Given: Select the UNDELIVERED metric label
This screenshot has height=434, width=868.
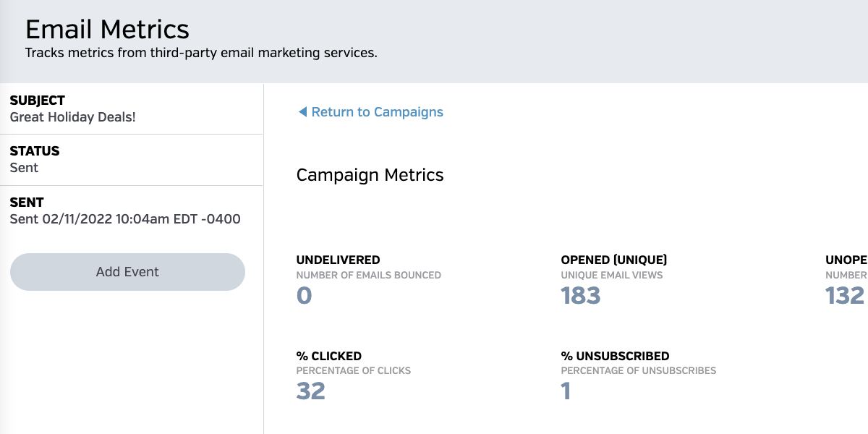Looking at the screenshot, I should (x=338, y=260).
